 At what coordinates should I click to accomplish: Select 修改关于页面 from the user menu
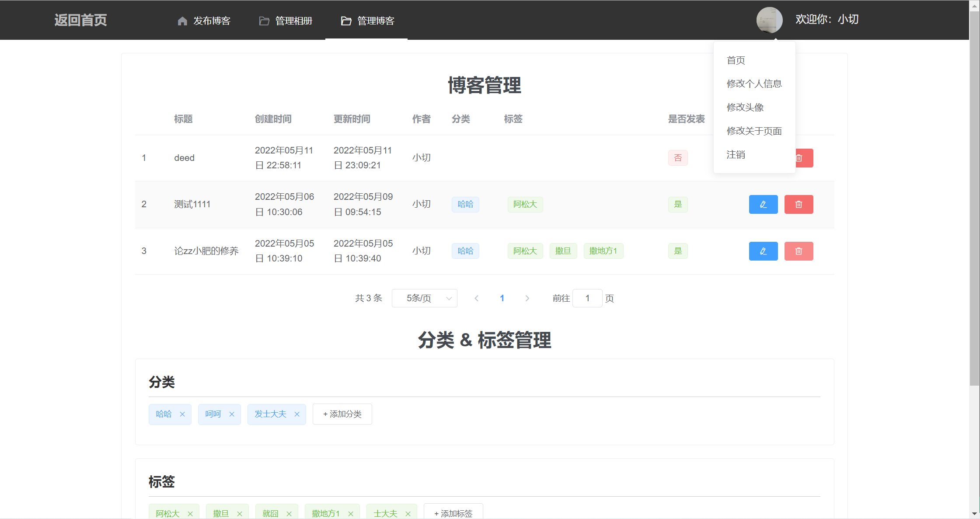(x=754, y=131)
